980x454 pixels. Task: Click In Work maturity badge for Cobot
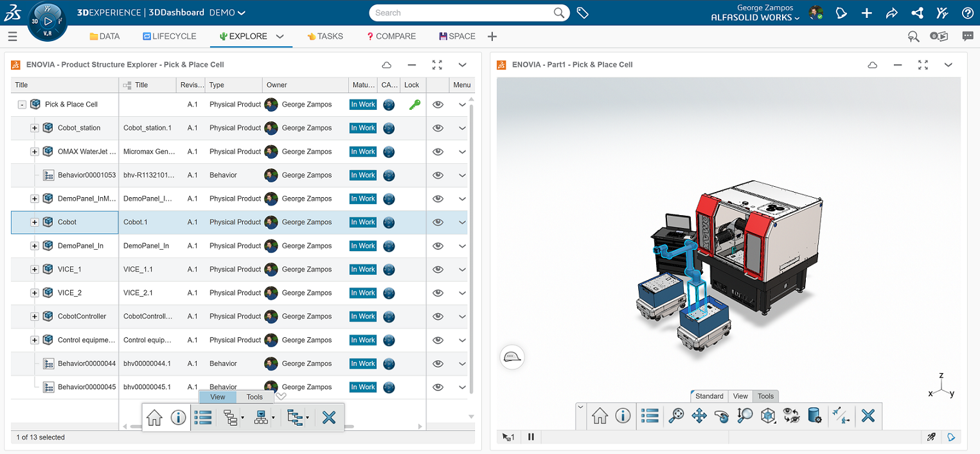[x=363, y=222]
